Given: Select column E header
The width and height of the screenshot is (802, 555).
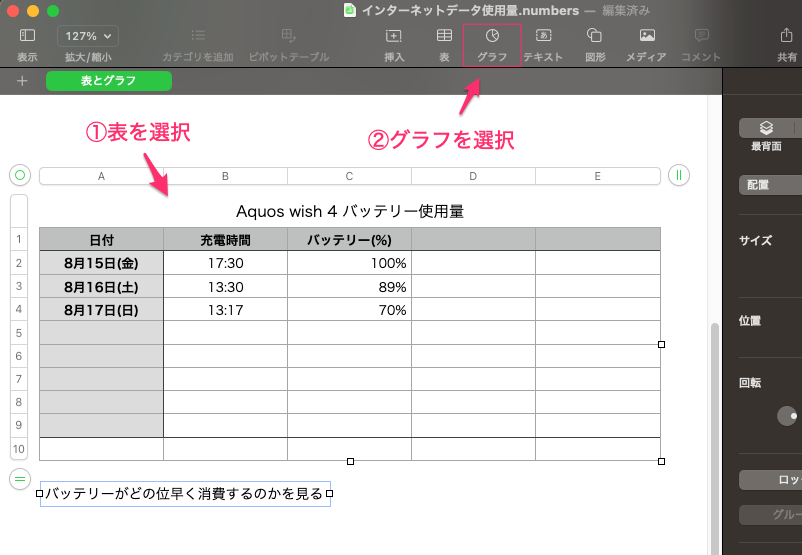Looking at the screenshot, I should coord(597,176).
